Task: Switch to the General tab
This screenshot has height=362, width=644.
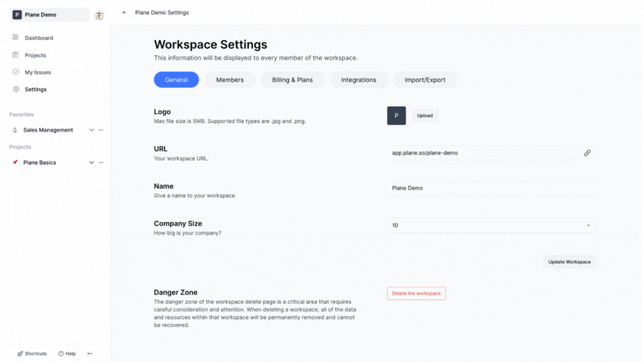Action: click(176, 79)
